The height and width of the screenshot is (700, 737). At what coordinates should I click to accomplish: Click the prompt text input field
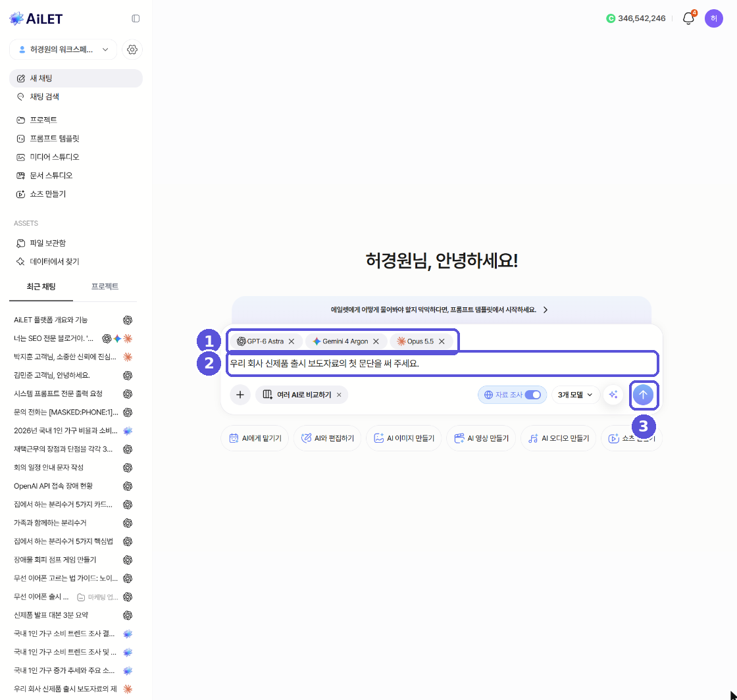click(x=442, y=364)
